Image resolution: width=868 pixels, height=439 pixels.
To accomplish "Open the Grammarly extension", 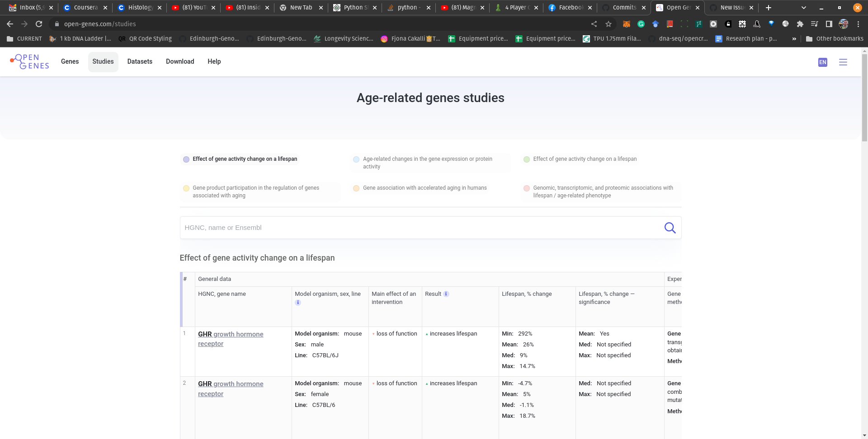I will 641,23.
